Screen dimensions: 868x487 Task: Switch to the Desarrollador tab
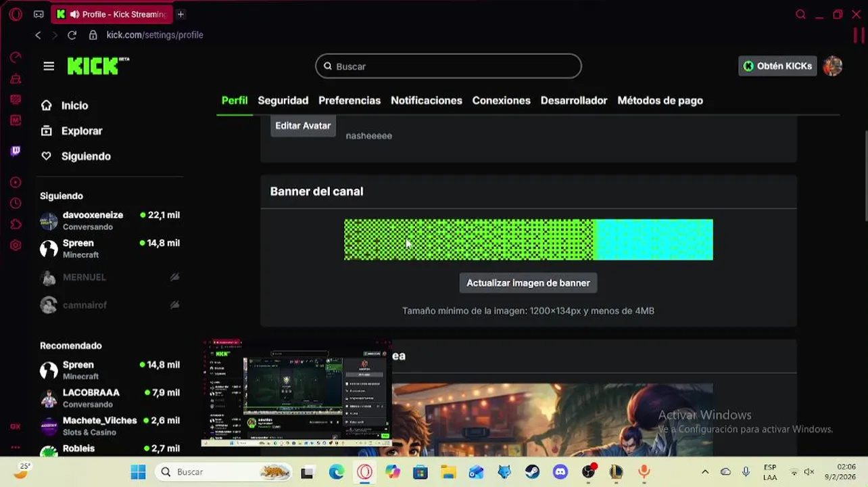coord(574,100)
